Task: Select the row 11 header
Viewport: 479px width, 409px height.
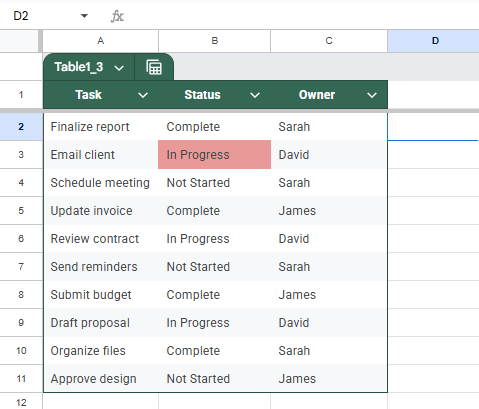Action: click(21, 379)
